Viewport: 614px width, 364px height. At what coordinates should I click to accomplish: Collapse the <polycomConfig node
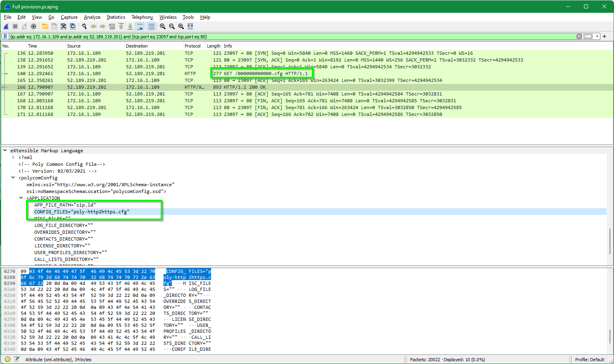13,178
